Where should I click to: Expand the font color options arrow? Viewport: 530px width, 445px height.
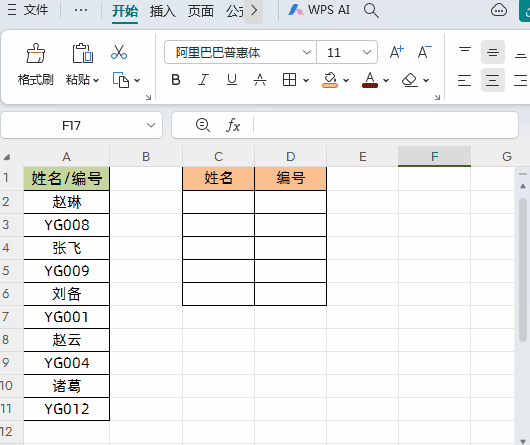(386, 80)
